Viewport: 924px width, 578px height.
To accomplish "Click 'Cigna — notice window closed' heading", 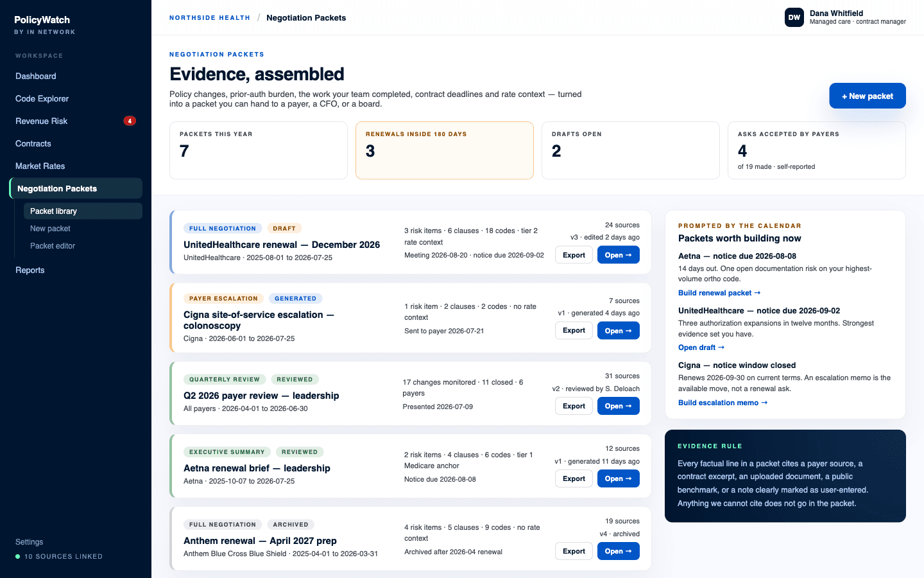I will coord(737,365).
